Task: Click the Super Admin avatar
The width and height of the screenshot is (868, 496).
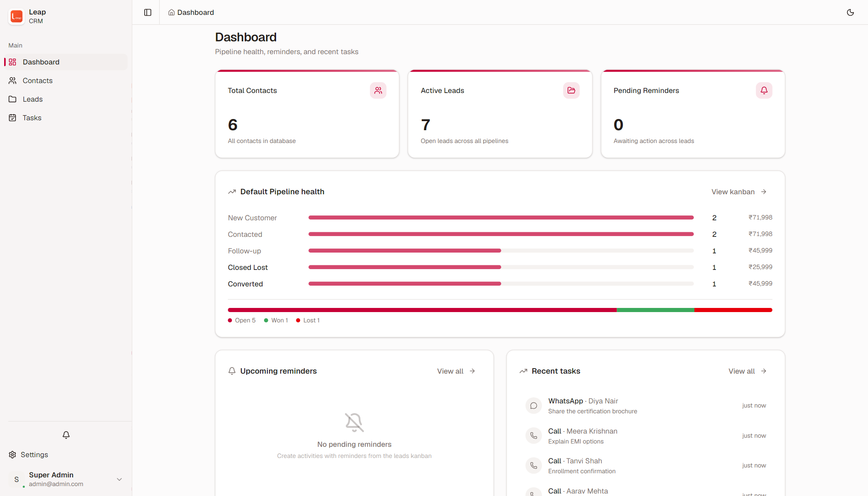Action: (17, 479)
